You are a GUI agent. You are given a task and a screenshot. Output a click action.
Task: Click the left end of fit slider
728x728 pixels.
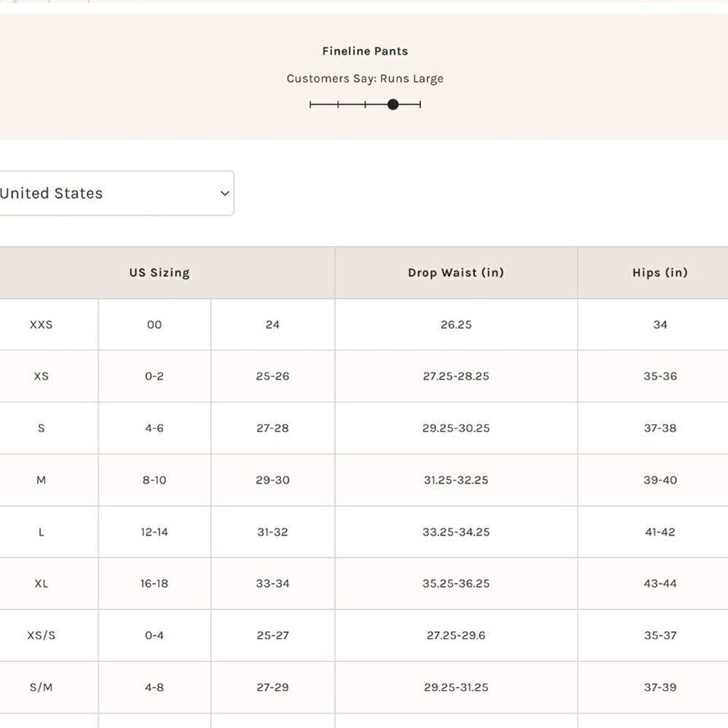[311, 104]
